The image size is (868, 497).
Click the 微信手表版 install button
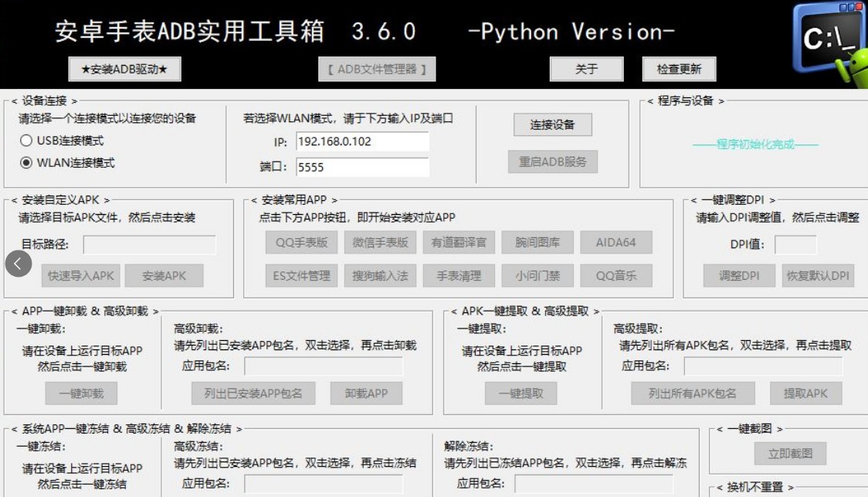(x=380, y=242)
